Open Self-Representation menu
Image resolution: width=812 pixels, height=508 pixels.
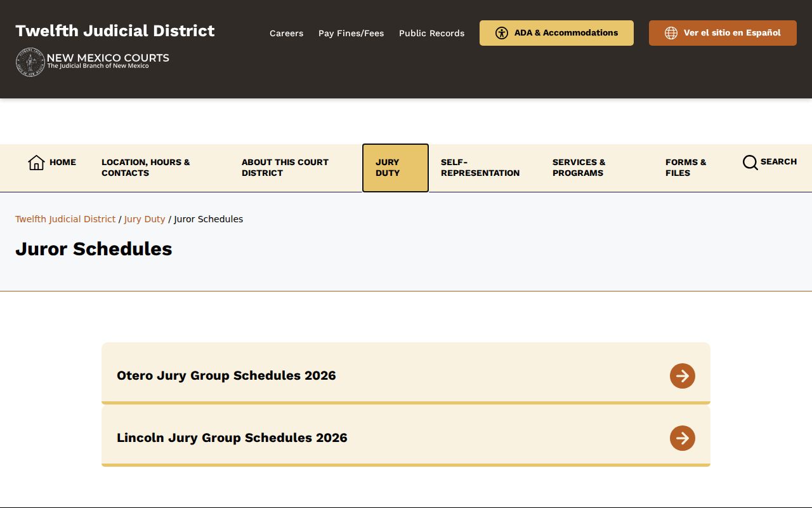(x=480, y=168)
